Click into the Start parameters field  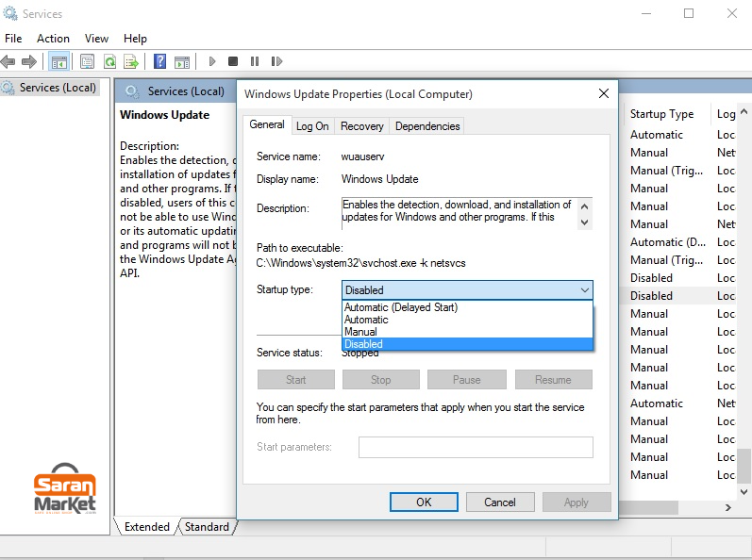pos(476,447)
